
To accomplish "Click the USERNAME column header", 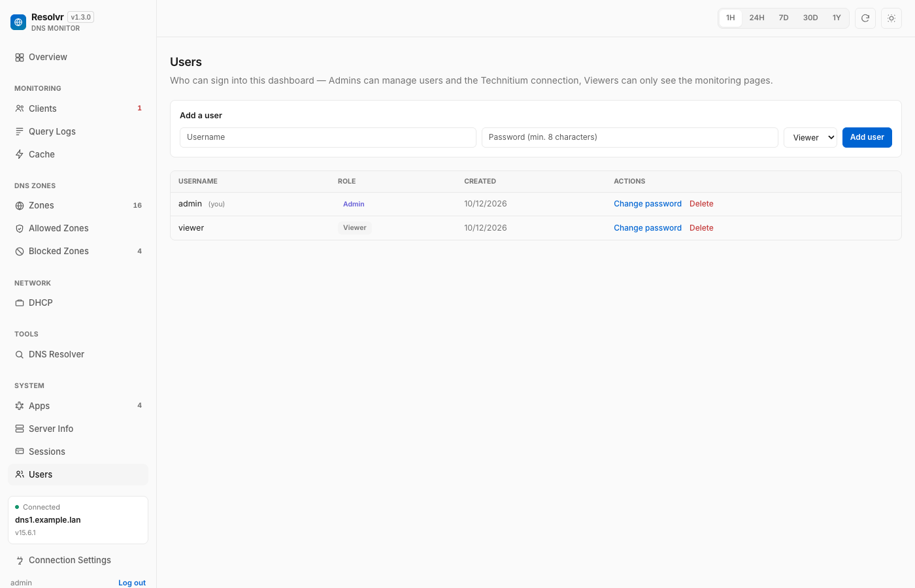I will 198,182.
